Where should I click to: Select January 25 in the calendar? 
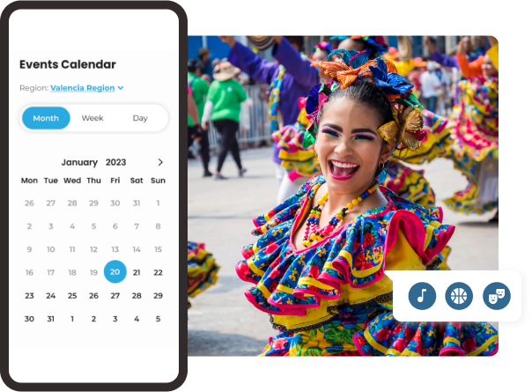72,296
